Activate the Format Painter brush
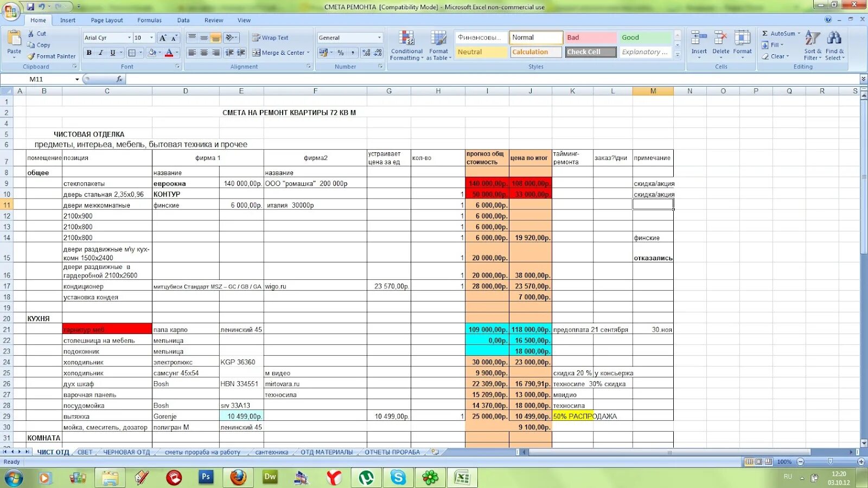The width and height of the screenshot is (868, 488). pos(31,56)
